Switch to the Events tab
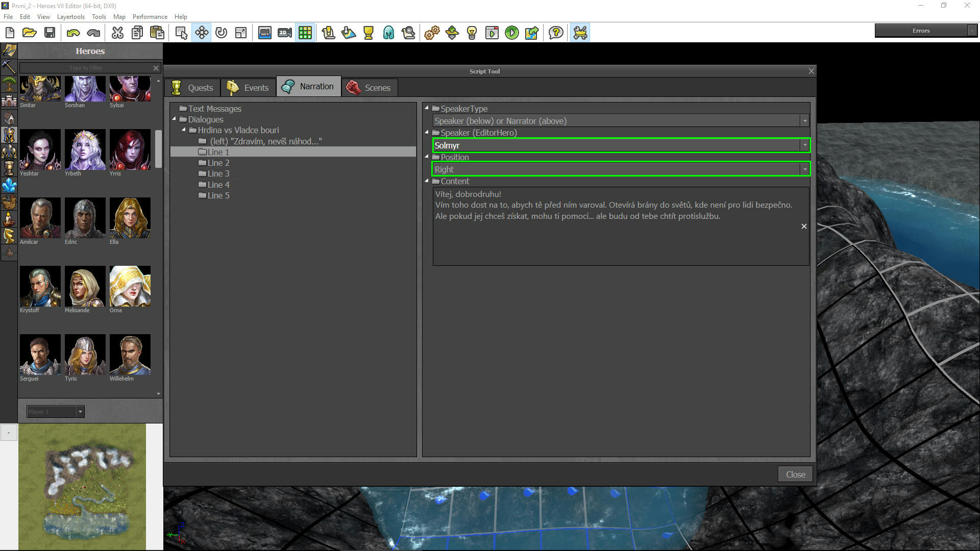 (249, 88)
